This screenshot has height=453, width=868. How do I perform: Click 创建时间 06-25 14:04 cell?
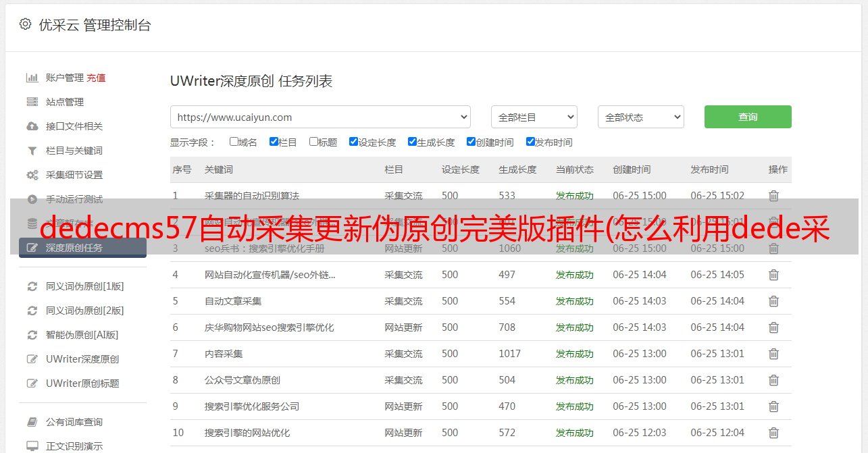pos(640,275)
